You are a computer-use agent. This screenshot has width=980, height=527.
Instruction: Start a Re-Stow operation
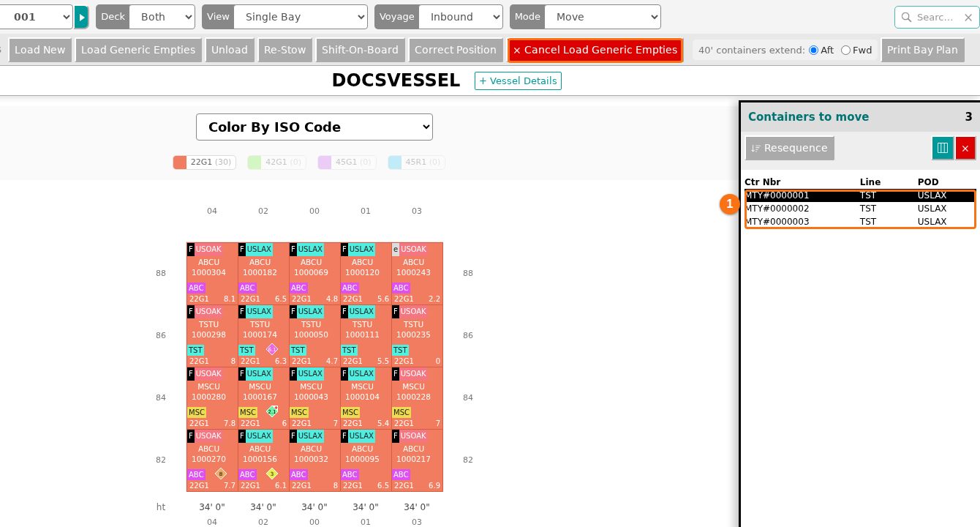285,50
